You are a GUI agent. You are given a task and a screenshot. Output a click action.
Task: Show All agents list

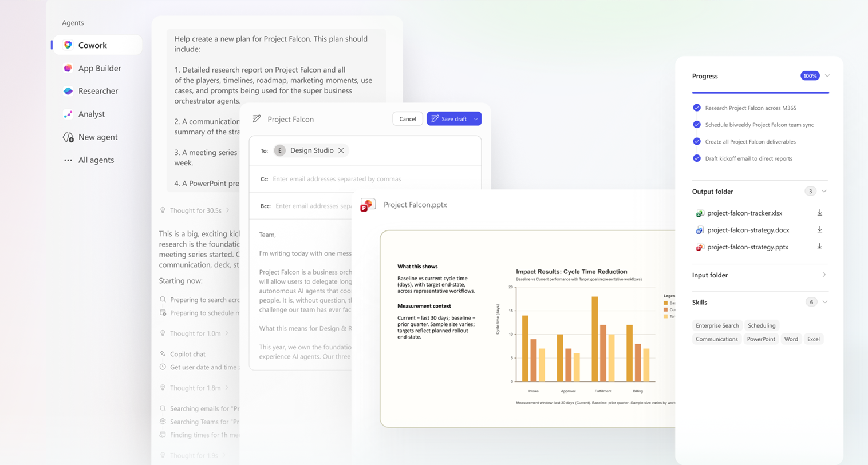pos(97,160)
